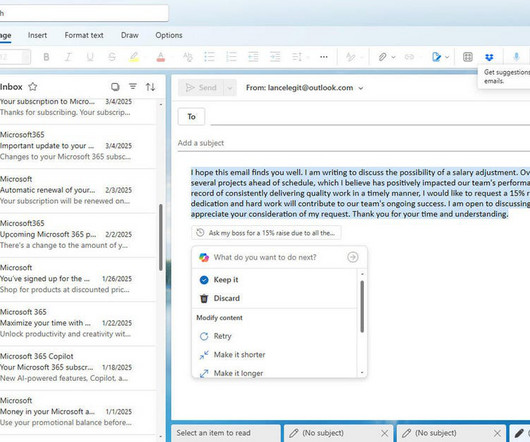
Task: Open the apps grid icon
Action: point(468,57)
